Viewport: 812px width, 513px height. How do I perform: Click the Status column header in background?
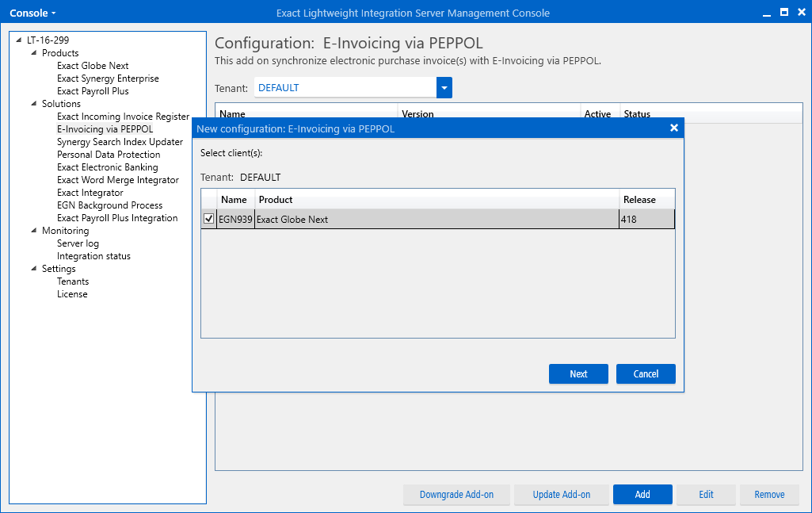pos(637,113)
